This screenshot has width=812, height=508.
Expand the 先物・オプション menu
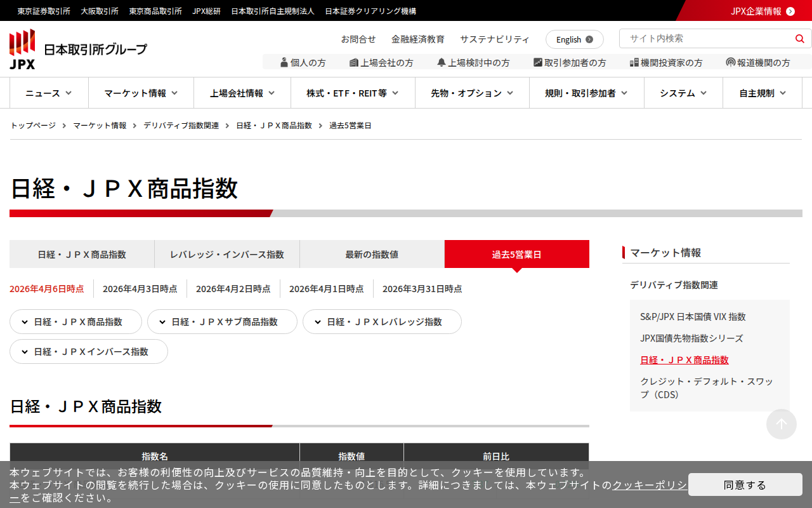click(x=472, y=93)
